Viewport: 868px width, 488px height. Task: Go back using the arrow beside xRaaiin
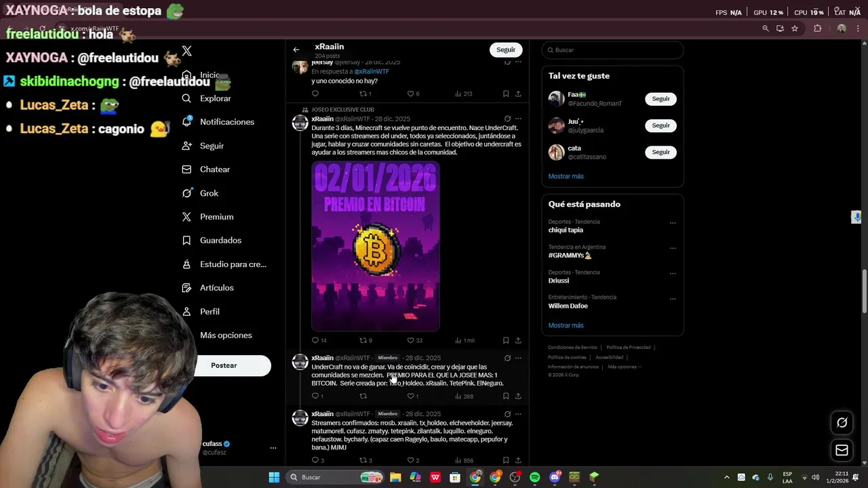[x=296, y=49]
